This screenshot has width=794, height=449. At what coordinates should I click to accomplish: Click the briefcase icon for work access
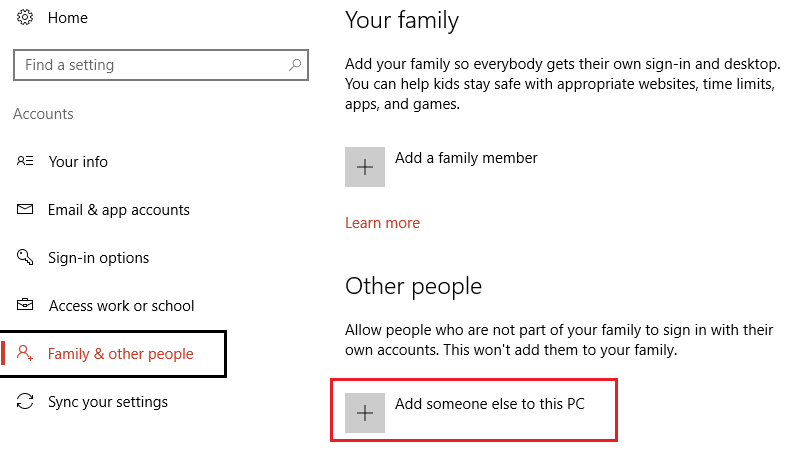point(26,306)
